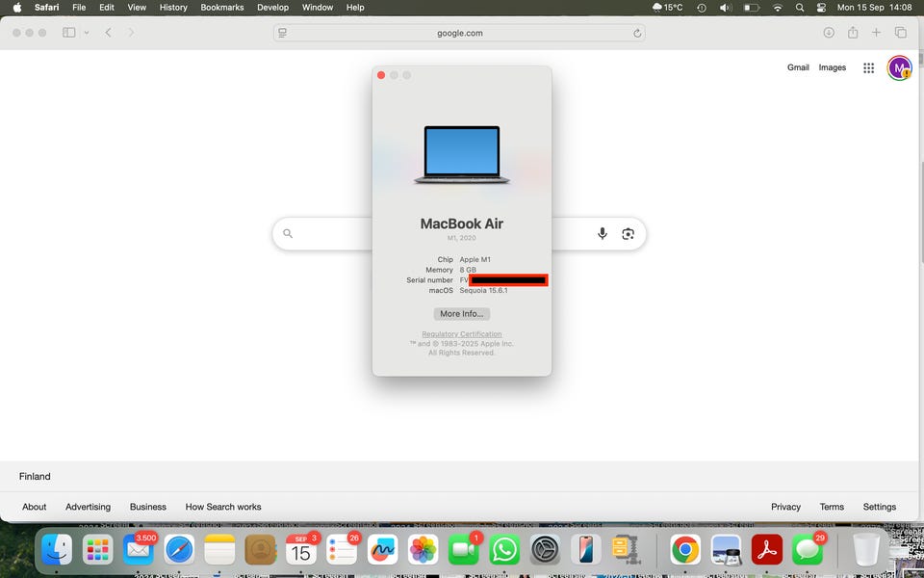Open Control Center in the menu bar
924x578 pixels.
(x=821, y=8)
